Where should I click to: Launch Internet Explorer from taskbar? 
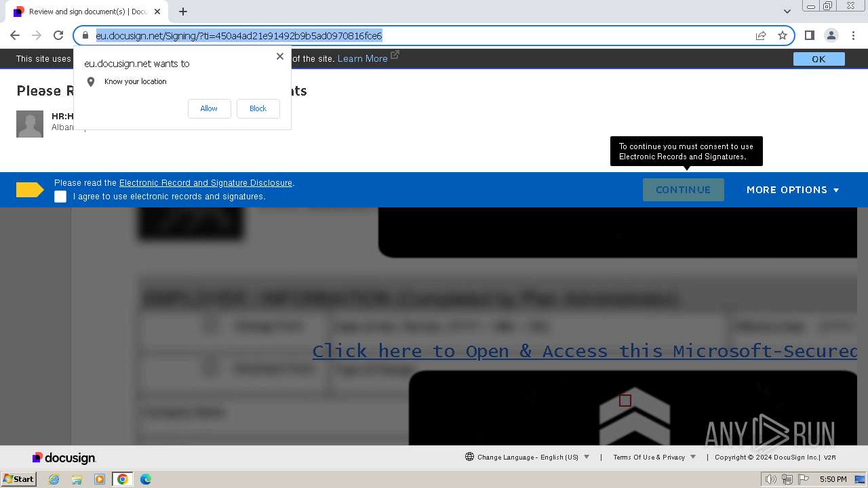tap(54, 479)
